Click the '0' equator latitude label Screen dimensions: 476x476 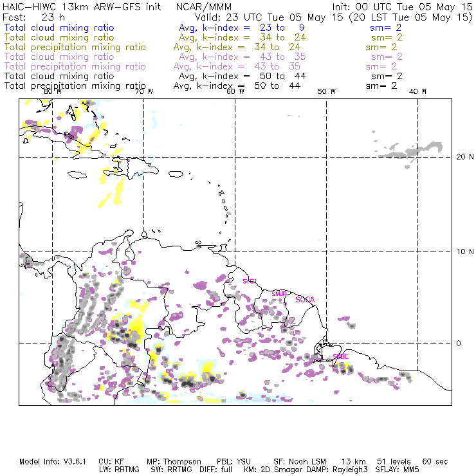[459, 343]
